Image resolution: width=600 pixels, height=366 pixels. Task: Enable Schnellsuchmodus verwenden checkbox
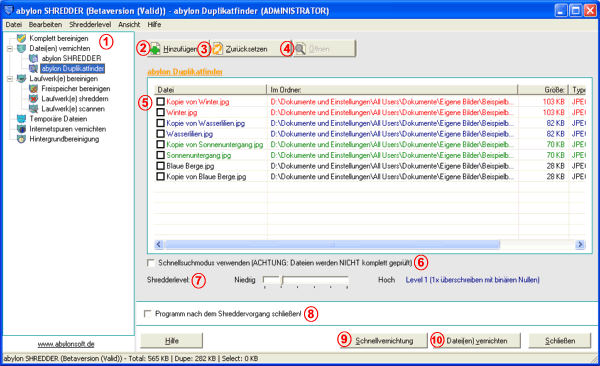pyautogui.click(x=151, y=263)
